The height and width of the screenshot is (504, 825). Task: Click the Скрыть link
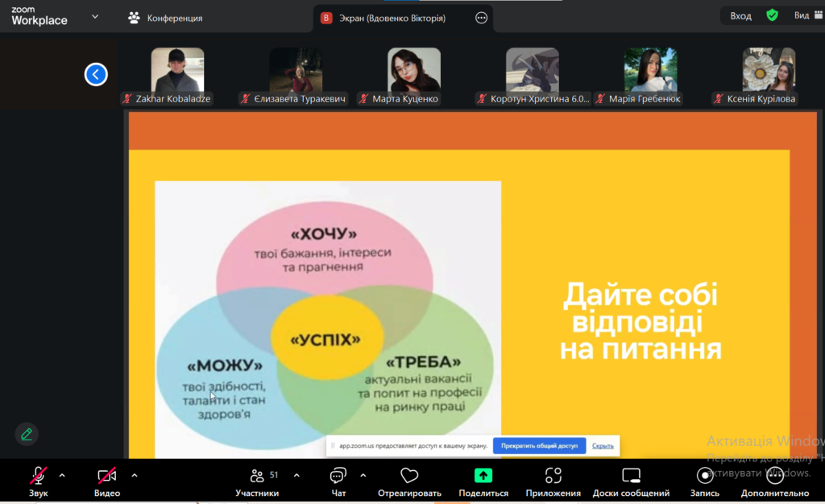click(603, 445)
